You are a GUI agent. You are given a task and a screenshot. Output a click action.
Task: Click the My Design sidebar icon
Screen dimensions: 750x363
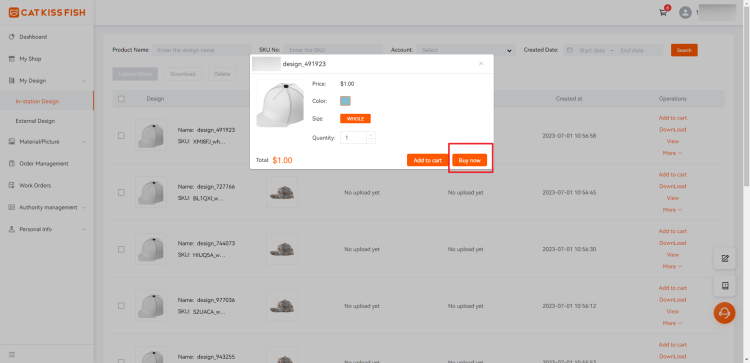[11, 81]
